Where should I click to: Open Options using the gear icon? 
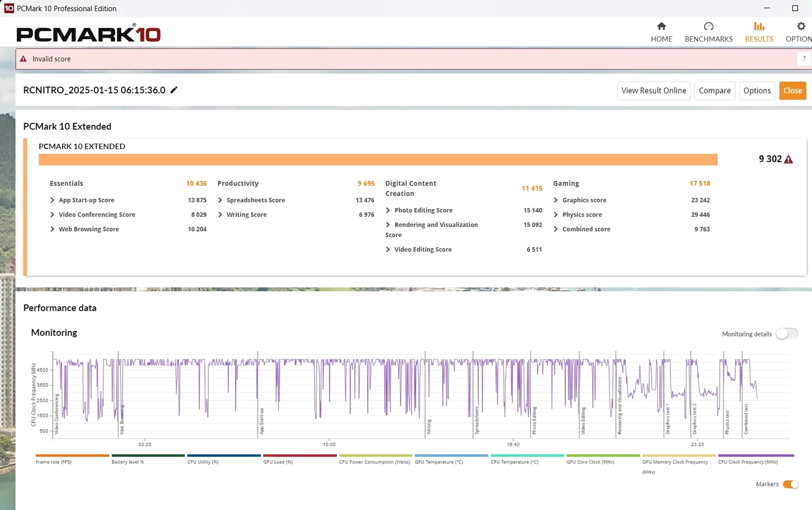[801, 26]
